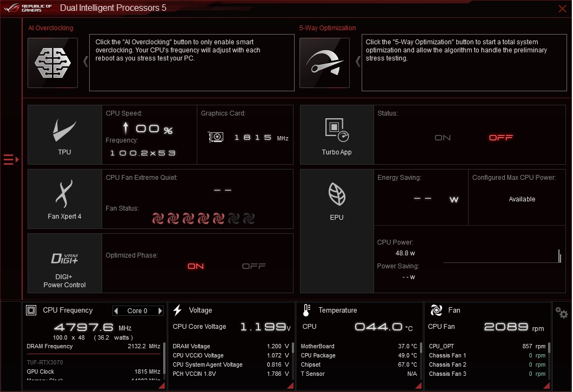The image size is (573, 392).
Task: Click the Temperature list scrollbar
Action: click(421, 348)
